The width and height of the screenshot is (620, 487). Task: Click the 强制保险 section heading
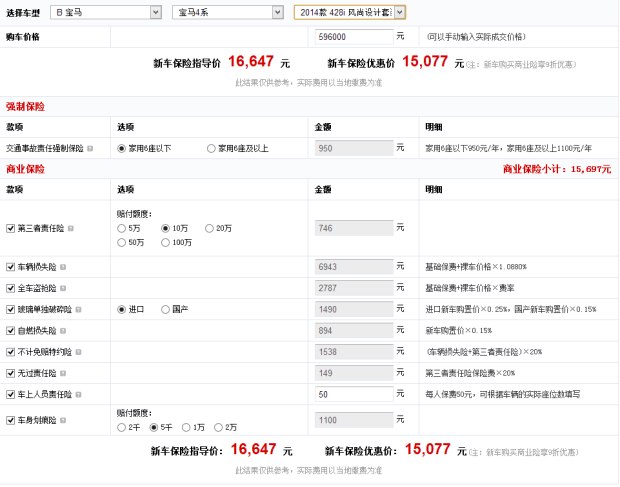coord(25,107)
